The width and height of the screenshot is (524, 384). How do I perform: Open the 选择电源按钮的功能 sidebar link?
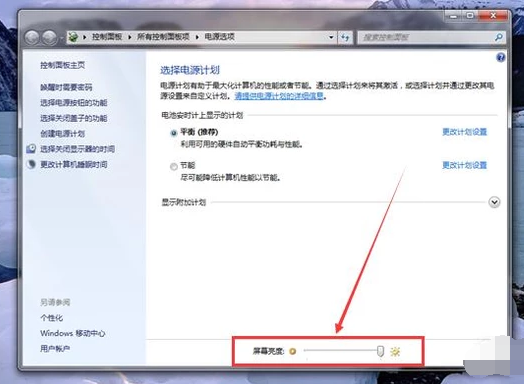74,103
